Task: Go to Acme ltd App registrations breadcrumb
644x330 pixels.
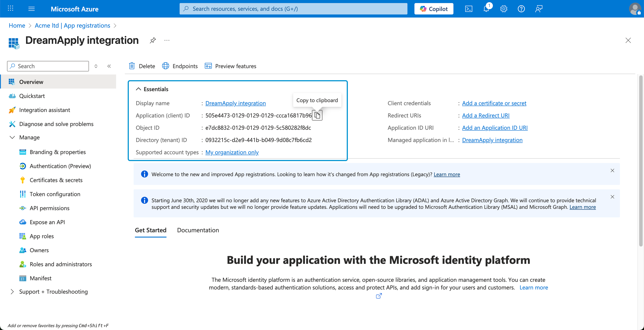Action: 73,25
